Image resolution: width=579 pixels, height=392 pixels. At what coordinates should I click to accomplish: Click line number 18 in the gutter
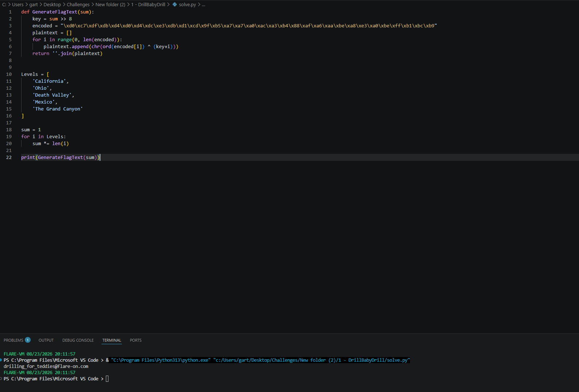(x=9, y=130)
